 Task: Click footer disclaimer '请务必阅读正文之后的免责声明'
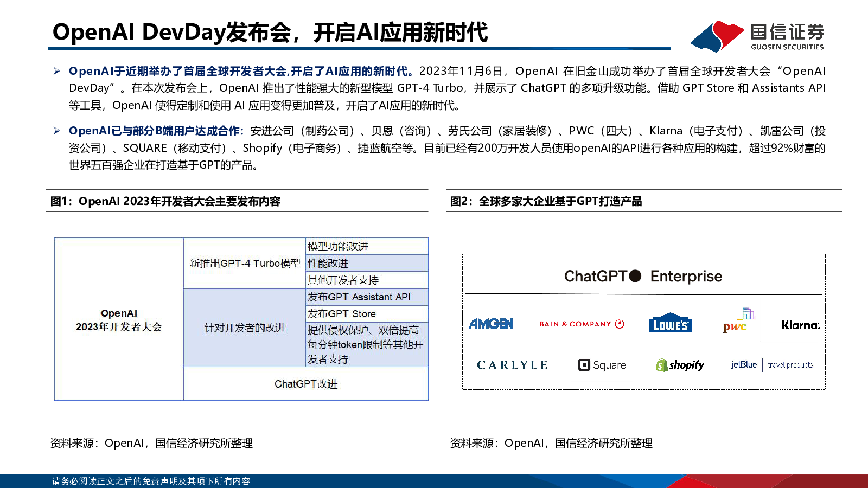151,481
